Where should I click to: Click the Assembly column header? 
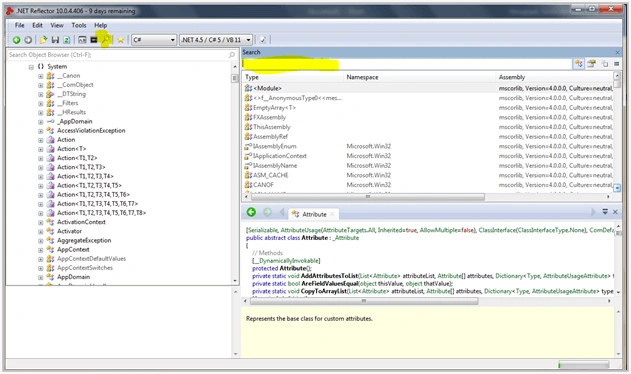[x=554, y=77]
